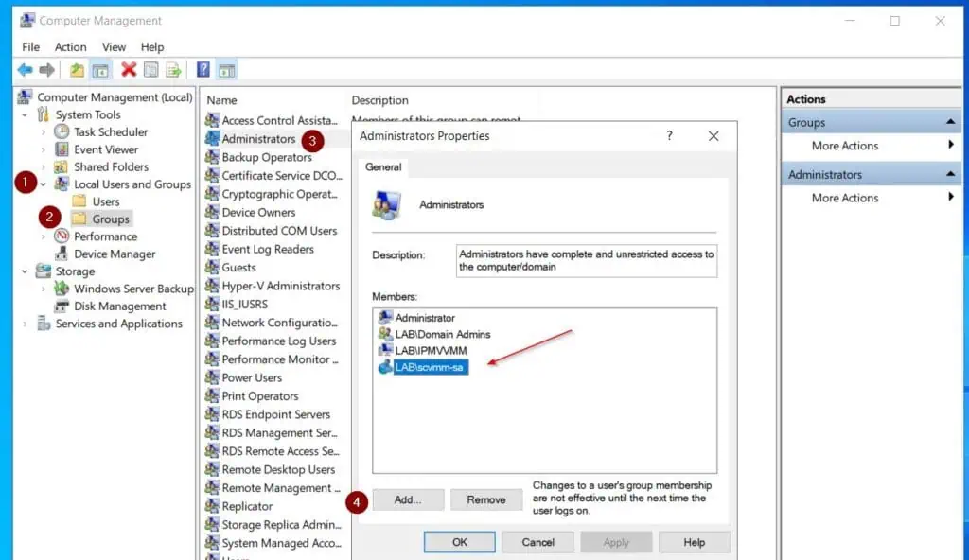The height and width of the screenshot is (560, 969).
Task: Open the Help menu
Action: click(152, 47)
